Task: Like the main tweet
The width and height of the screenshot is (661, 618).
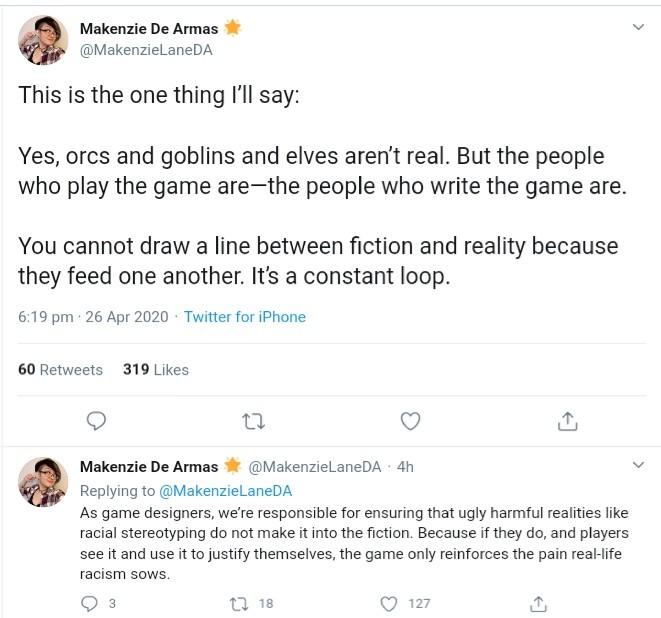Action: [410, 421]
